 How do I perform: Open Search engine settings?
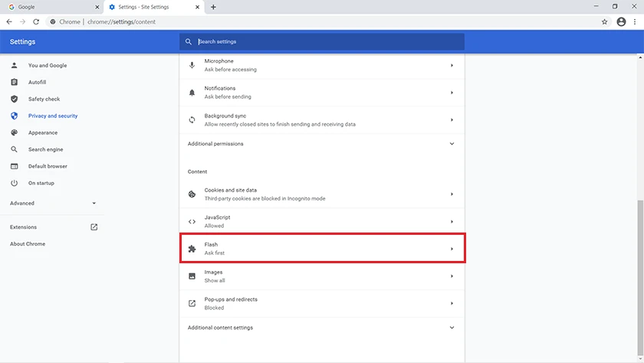click(x=45, y=150)
